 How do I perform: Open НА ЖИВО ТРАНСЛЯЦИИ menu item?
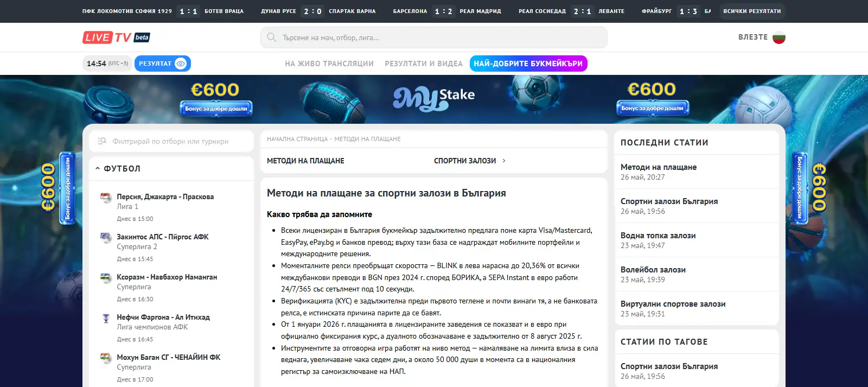[x=329, y=64]
